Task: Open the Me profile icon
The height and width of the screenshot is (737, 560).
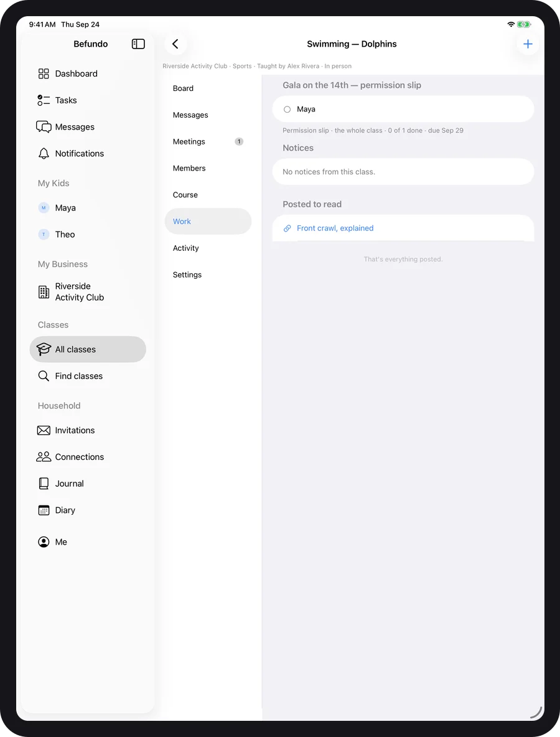Action: click(x=44, y=542)
